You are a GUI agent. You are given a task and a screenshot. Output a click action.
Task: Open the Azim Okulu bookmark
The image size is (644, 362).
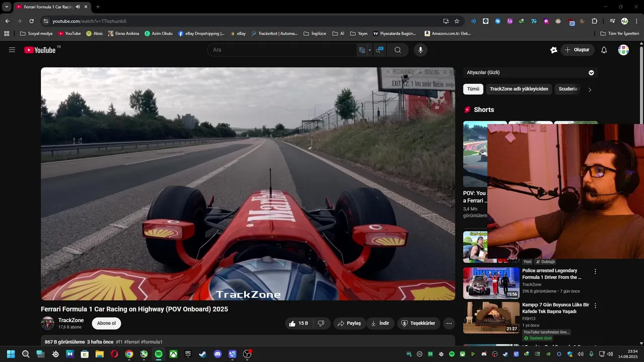(x=158, y=34)
